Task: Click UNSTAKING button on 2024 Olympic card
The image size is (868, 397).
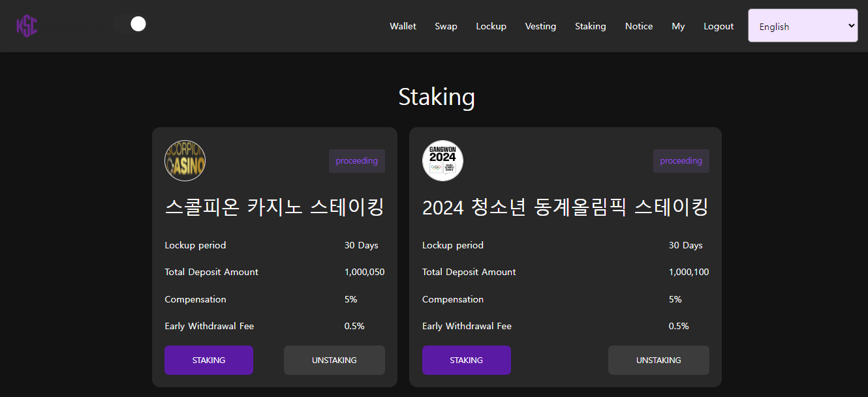Action: [659, 360]
